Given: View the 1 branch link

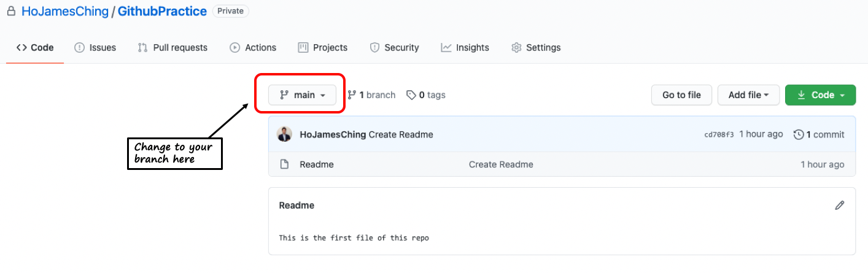Looking at the screenshot, I should pos(371,95).
